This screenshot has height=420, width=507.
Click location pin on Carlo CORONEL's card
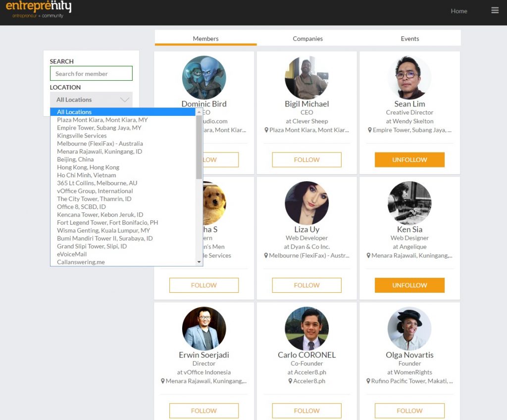tap(290, 381)
